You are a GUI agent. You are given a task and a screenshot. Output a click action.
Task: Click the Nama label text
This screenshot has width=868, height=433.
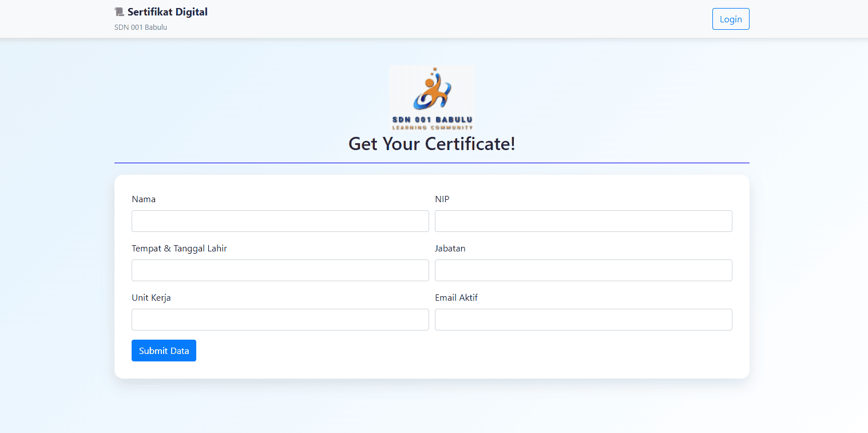(144, 199)
